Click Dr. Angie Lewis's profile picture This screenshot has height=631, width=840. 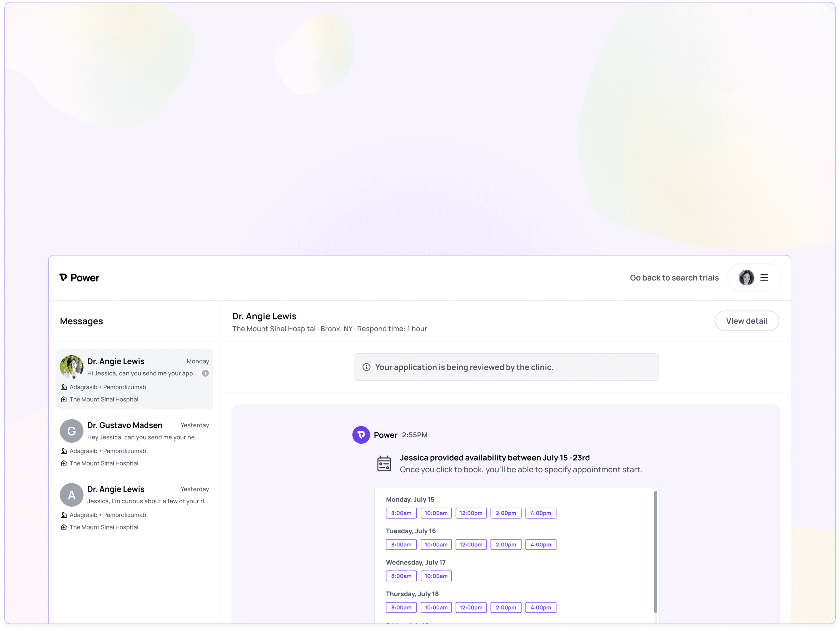(72, 367)
